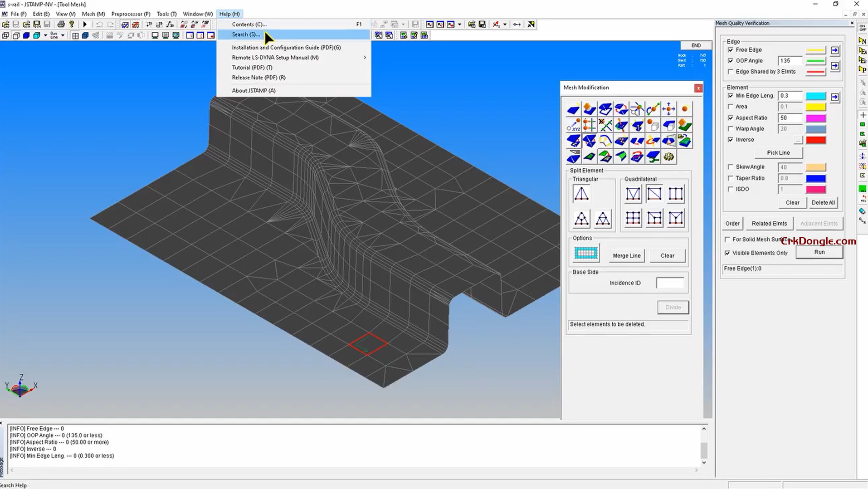Disable the Aspect Ratio quality check

click(x=731, y=117)
